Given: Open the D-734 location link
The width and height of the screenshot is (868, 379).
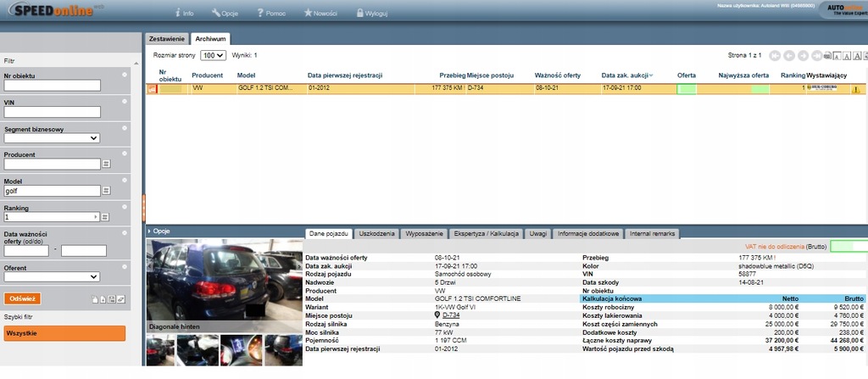Looking at the screenshot, I should pyautogui.click(x=451, y=315).
